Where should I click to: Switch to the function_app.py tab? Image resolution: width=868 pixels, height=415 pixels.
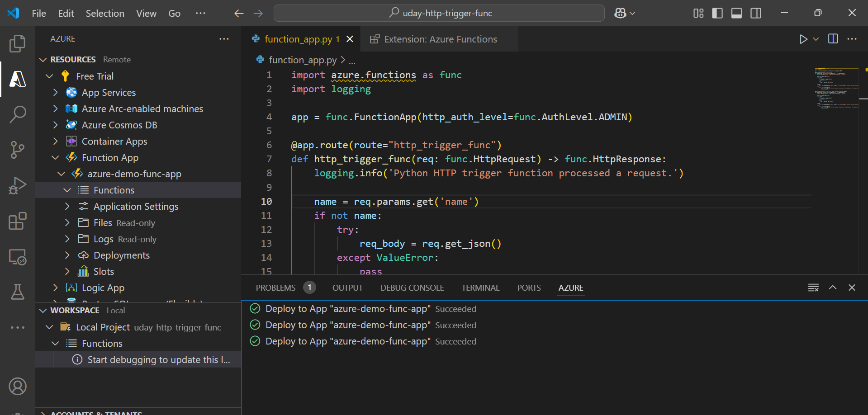point(298,39)
